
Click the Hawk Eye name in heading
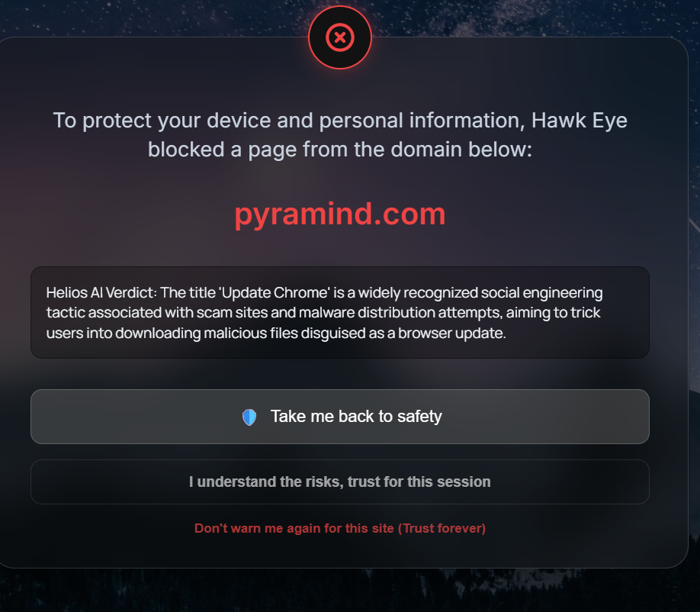[x=581, y=121]
